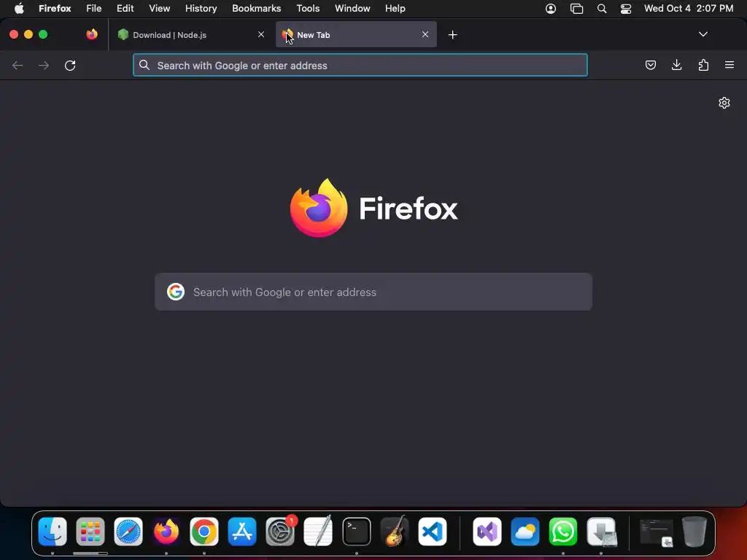This screenshot has width=747, height=560.
Task: Open the Trash from the Dock
Action: 694,532
